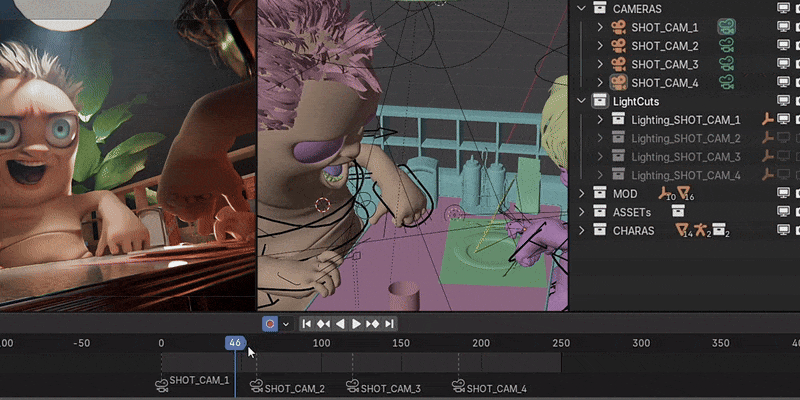Toggle viewport visibility of ASSETs collection
This screenshot has height=400, width=800.
click(783, 212)
